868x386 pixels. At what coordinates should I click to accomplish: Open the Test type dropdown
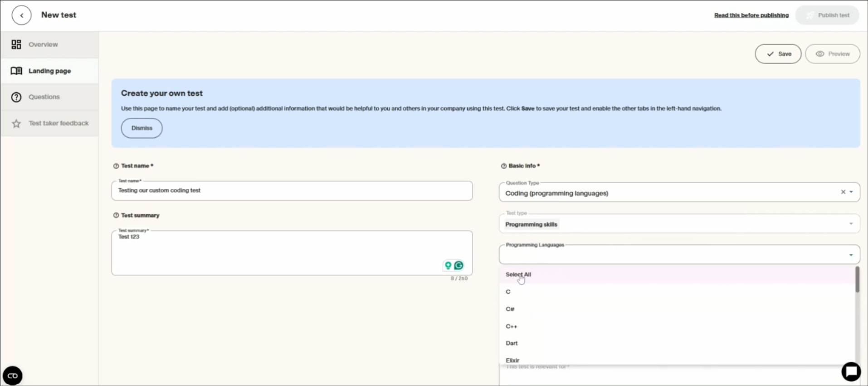pos(851,224)
